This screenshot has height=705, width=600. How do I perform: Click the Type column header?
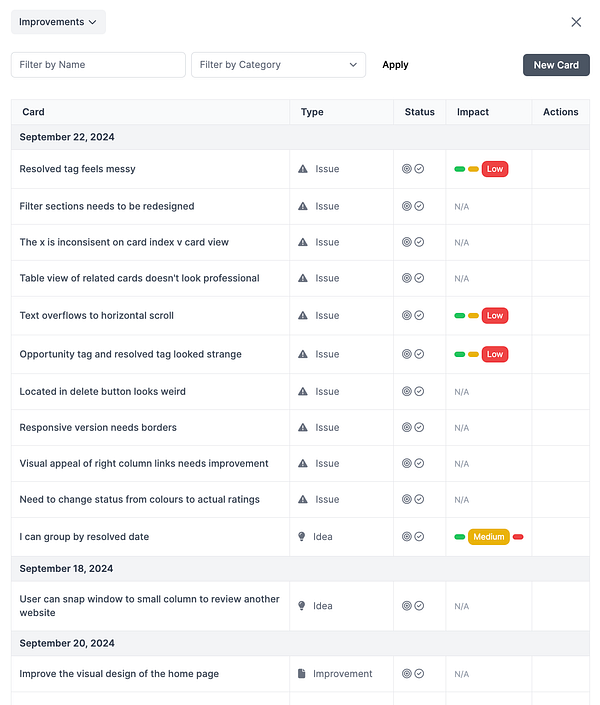click(x=312, y=112)
